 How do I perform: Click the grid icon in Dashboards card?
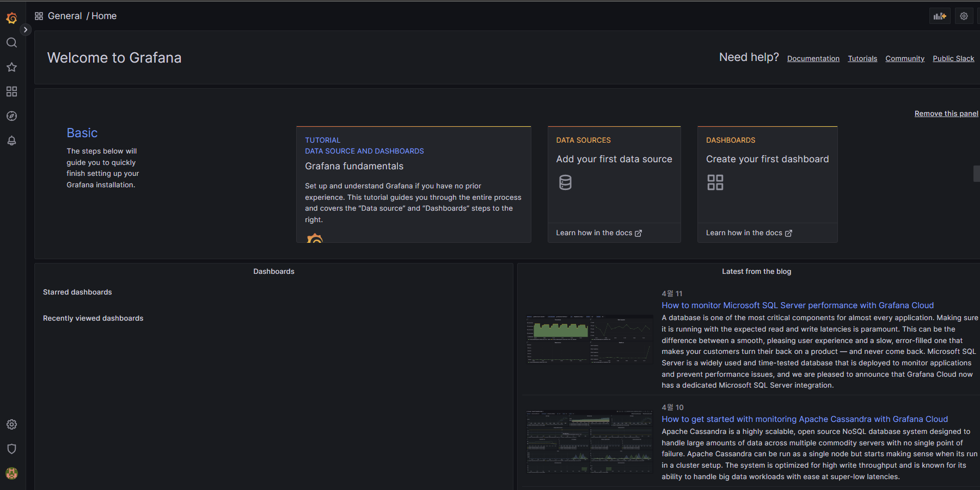tap(715, 182)
